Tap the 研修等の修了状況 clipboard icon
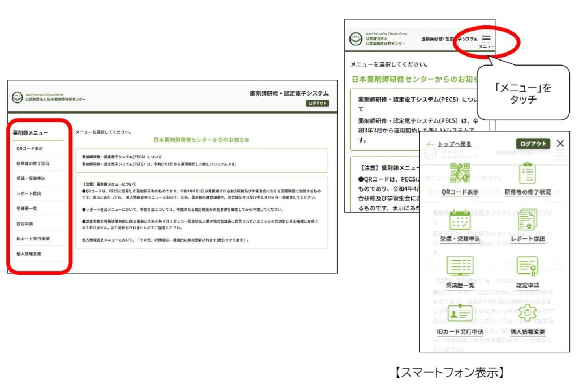This screenshot has height=392, width=579. (526, 174)
